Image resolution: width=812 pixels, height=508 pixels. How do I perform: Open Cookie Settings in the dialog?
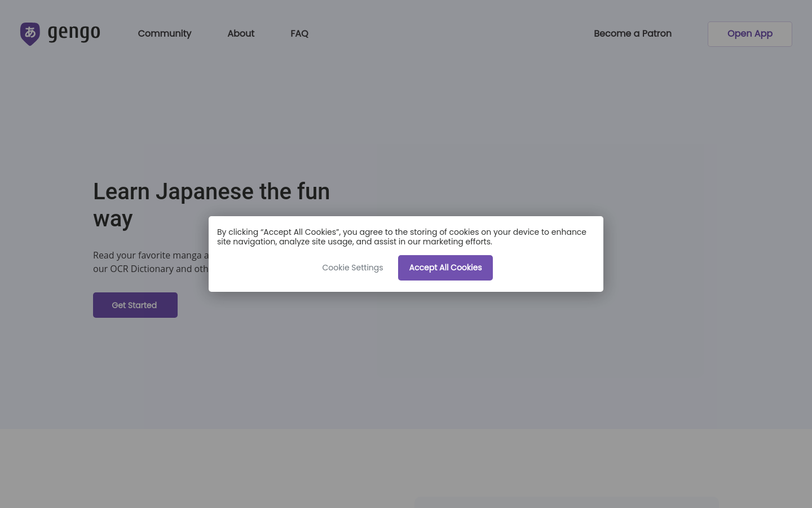(x=352, y=268)
